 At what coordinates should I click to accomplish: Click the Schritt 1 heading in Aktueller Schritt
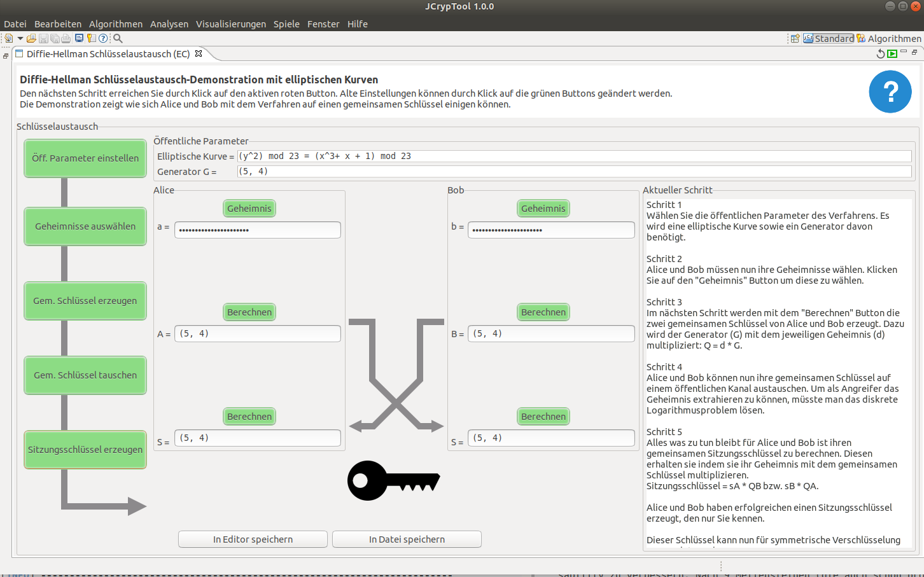click(664, 205)
